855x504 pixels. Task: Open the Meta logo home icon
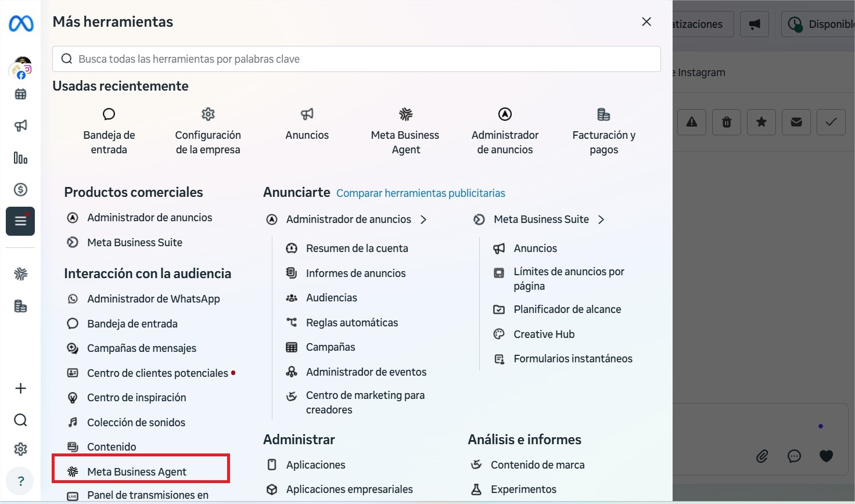(21, 23)
